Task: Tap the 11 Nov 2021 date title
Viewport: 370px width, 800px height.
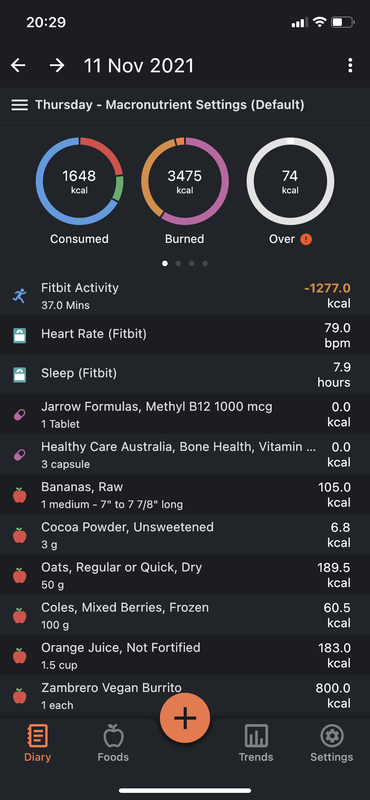Action: pos(139,66)
